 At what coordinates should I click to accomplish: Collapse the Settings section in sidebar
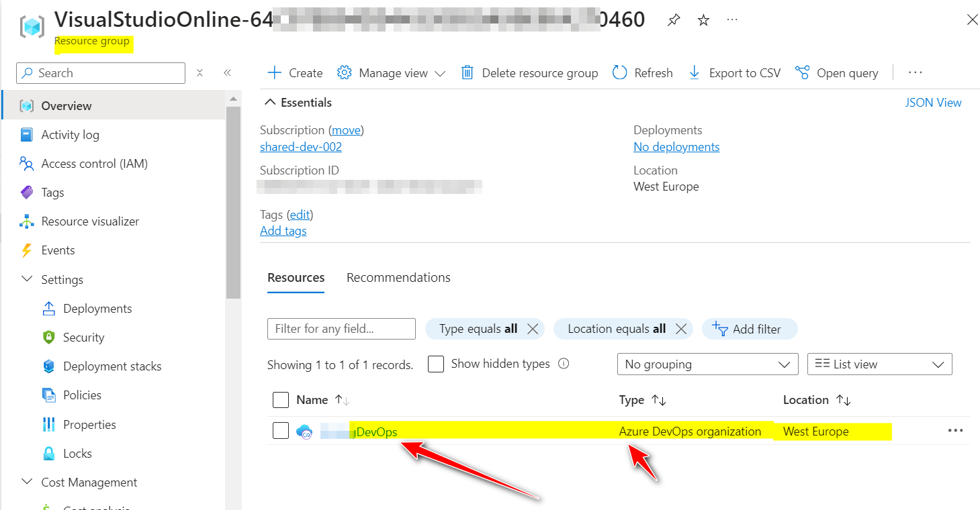click(27, 279)
